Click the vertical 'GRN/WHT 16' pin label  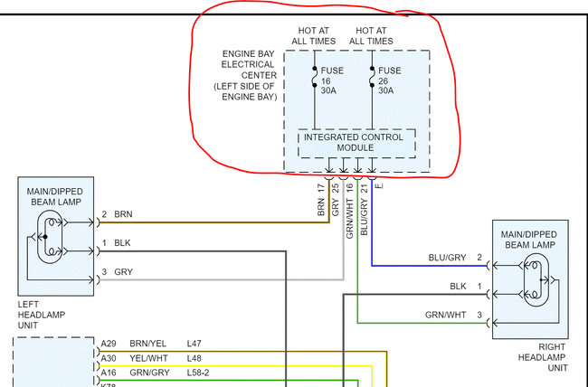349,211
